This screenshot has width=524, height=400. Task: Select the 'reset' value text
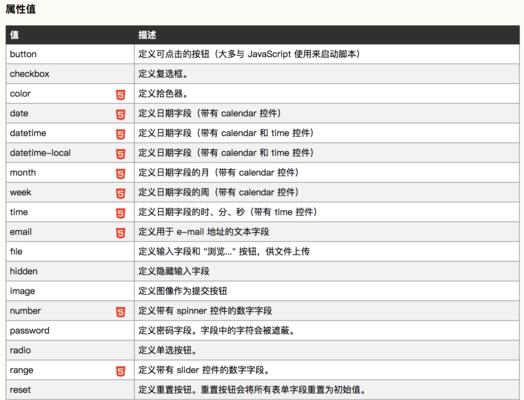click(20, 390)
